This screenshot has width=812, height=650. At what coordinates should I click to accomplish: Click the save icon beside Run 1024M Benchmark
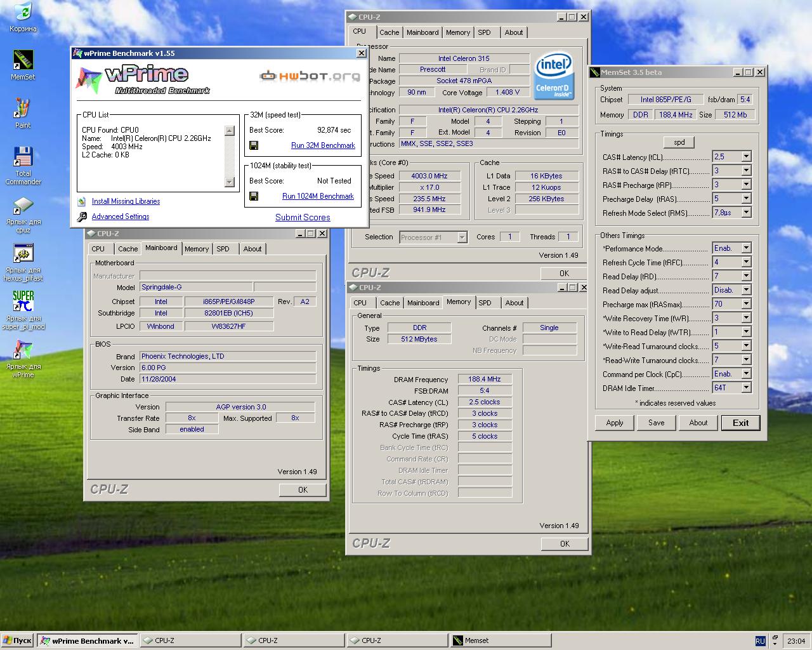254,196
